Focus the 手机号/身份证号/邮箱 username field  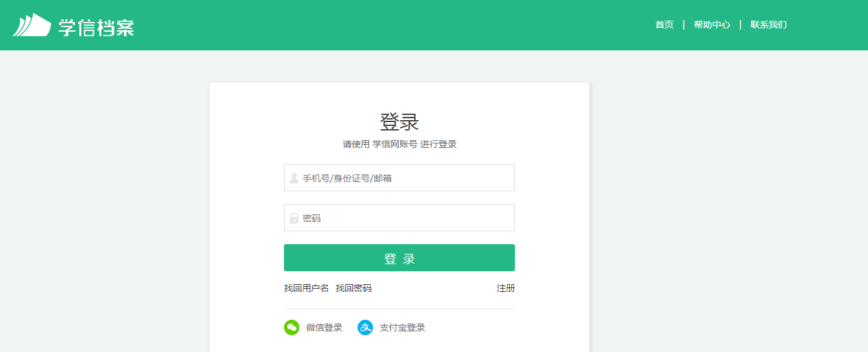pos(399,178)
